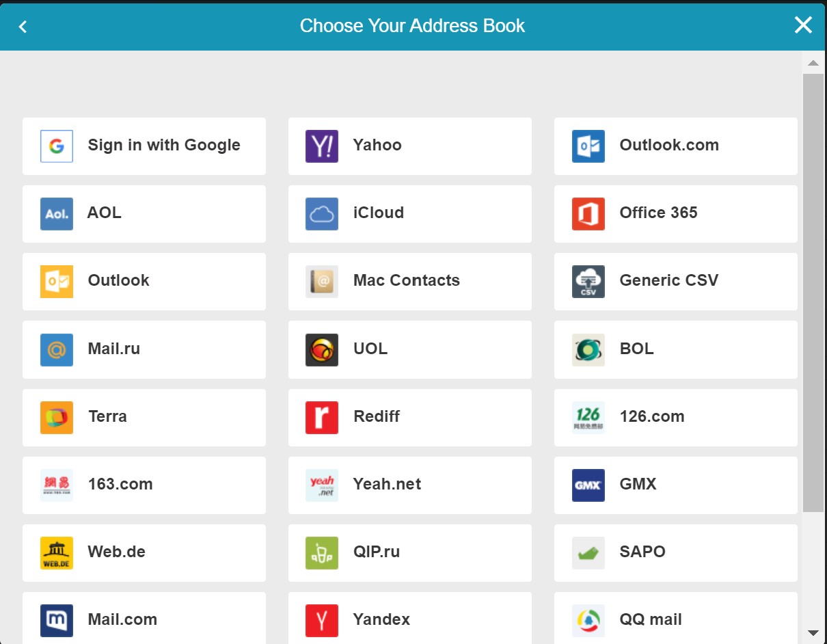Click the 'Mail.ru' label text
The width and height of the screenshot is (827, 644).
point(114,349)
